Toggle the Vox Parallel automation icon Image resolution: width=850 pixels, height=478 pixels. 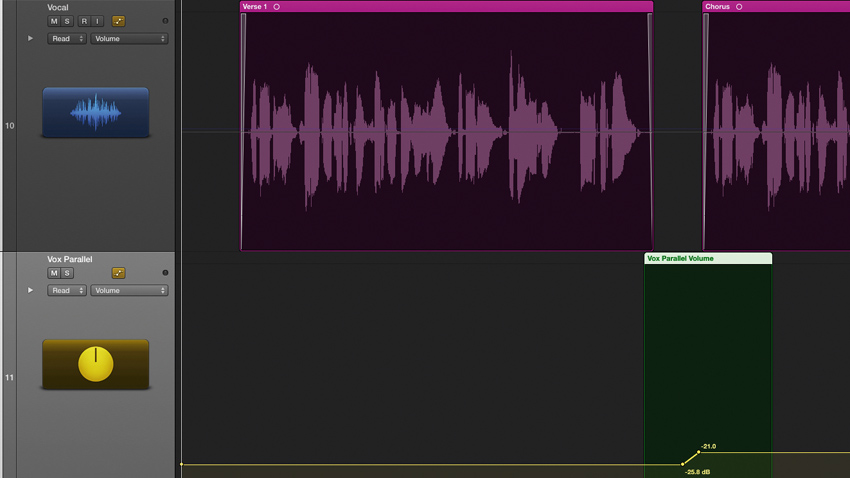point(118,273)
